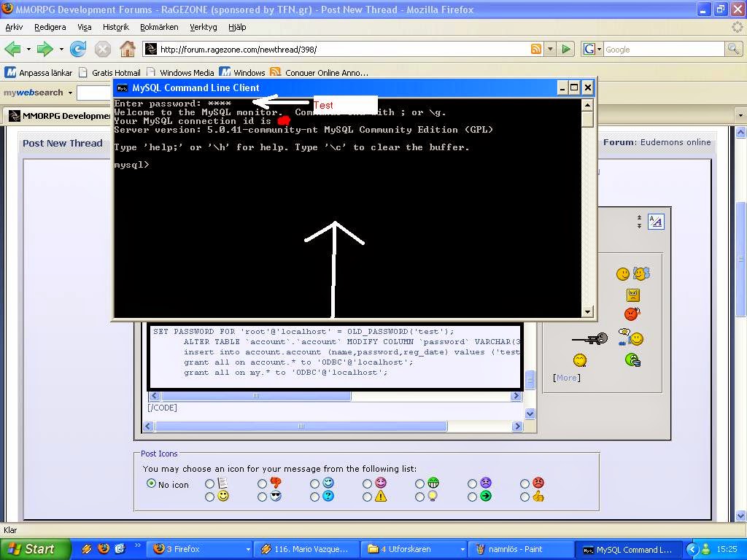Insert the plain yellow smiley at top of smilies box

(x=623, y=274)
